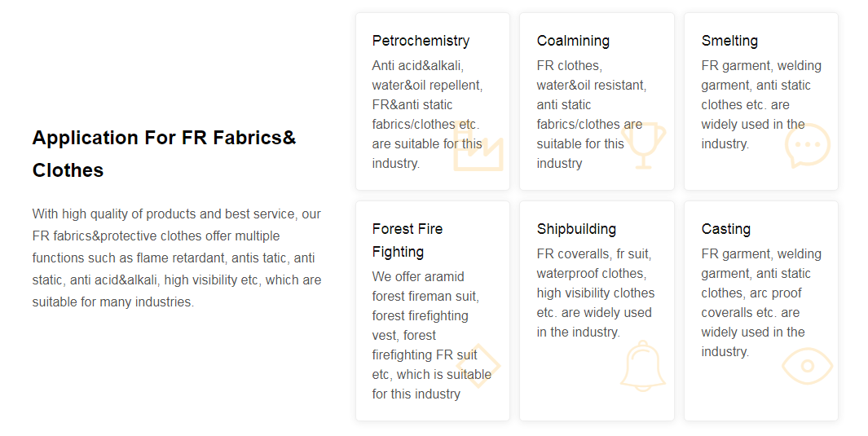The image size is (868, 436).
Task: Open the Petrochemistry heading
Action: pos(421,41)
